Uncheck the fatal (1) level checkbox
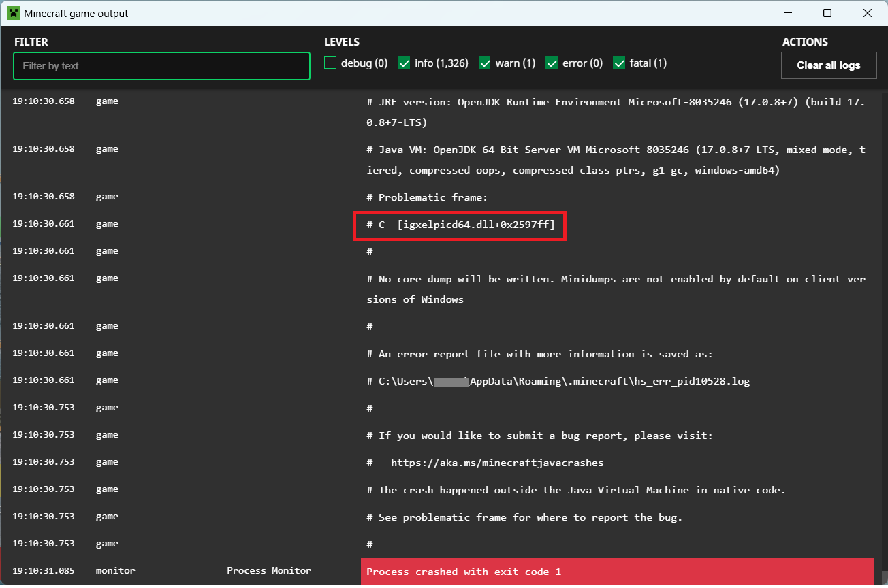 pos(619,63)
